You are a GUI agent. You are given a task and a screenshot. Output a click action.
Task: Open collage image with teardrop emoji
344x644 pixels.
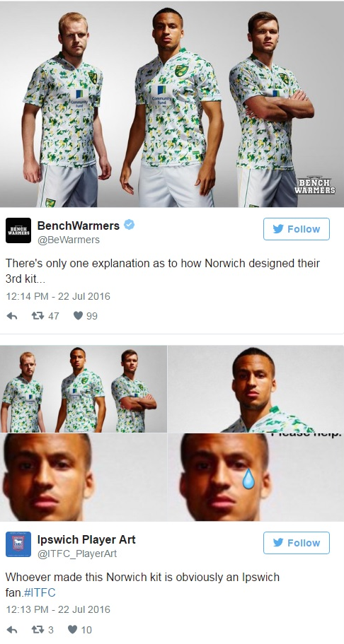[256, 477]
